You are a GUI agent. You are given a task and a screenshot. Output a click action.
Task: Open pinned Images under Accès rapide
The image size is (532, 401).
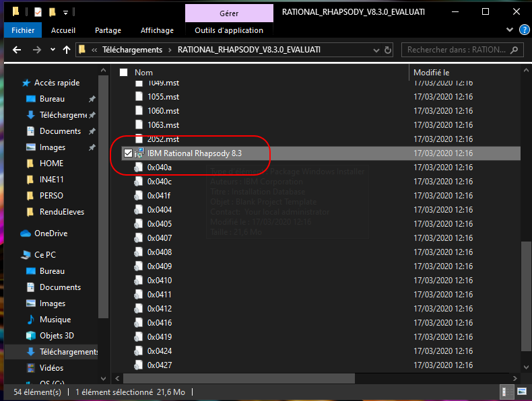53,147
